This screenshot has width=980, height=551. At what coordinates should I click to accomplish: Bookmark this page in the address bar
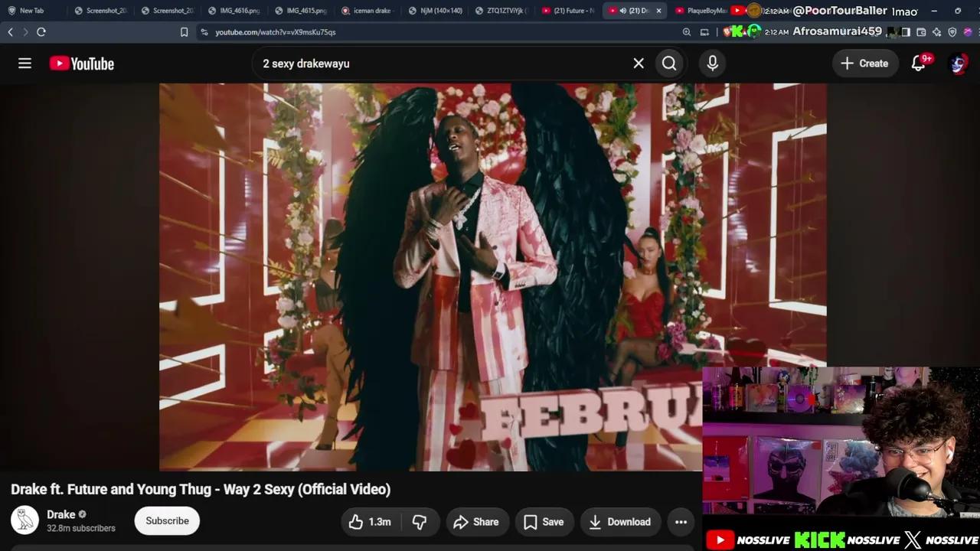point(184,32)
